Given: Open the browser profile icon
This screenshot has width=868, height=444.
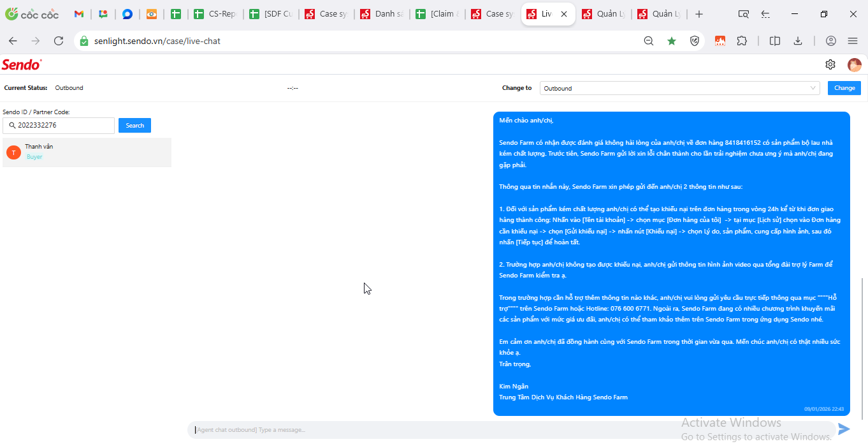Looking at the screenshot, I should 831,41.
